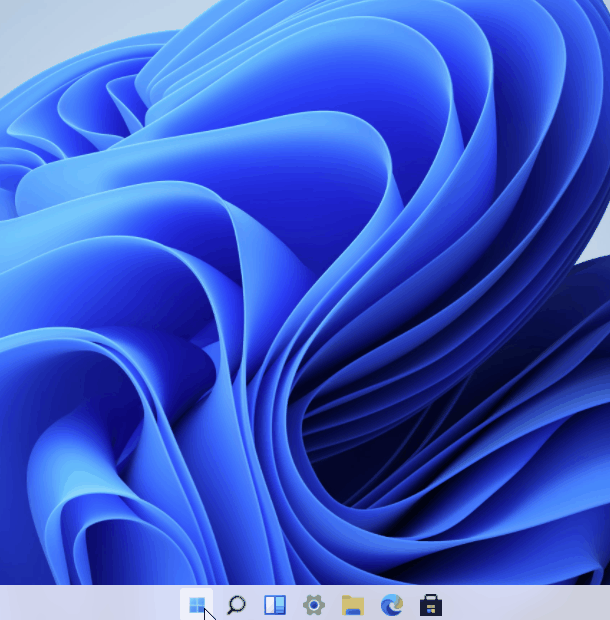Open Microsoft Store from taskbar

tap(431, 605)
